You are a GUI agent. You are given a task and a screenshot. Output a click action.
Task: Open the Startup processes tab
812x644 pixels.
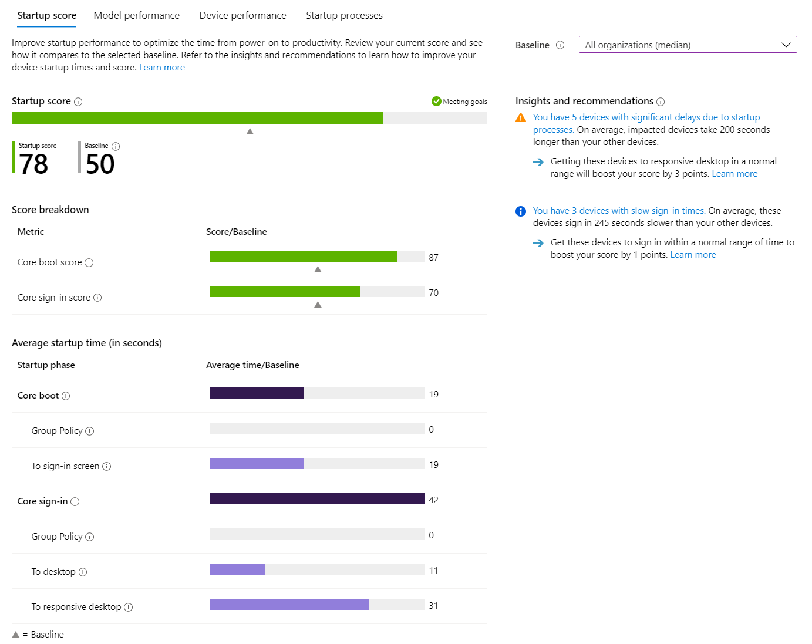[x=344, y=15]
